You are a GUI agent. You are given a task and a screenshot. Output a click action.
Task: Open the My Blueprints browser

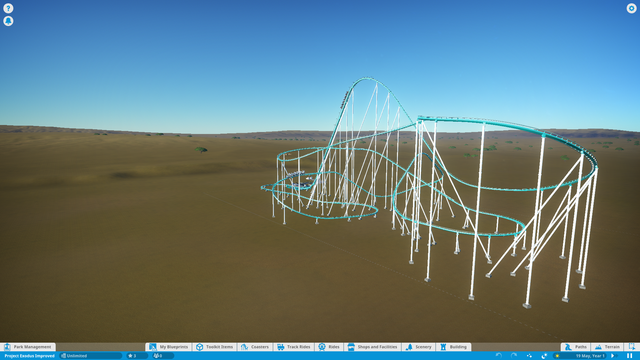169,347
